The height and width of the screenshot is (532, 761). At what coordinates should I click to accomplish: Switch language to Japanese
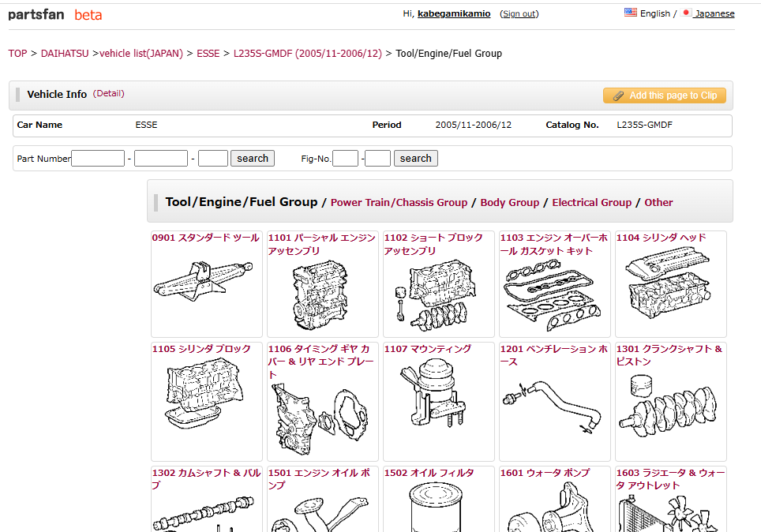(714, 13)
